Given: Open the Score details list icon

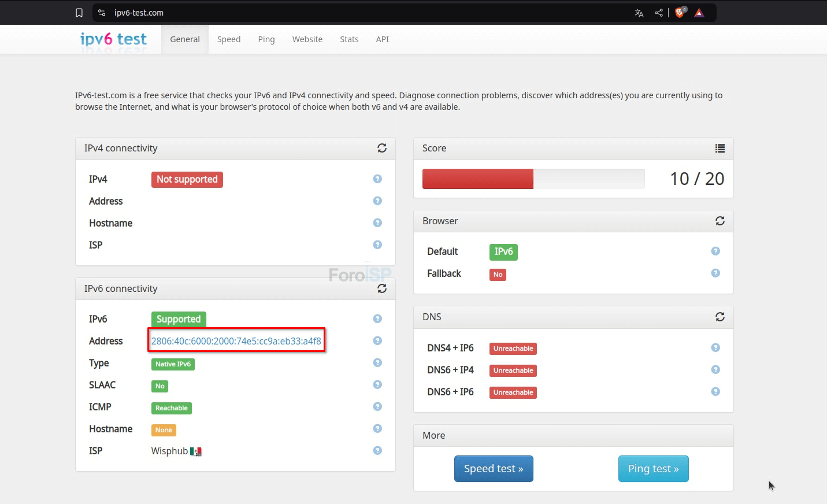Looking at the screenshot, I should [x=720, y=149].
